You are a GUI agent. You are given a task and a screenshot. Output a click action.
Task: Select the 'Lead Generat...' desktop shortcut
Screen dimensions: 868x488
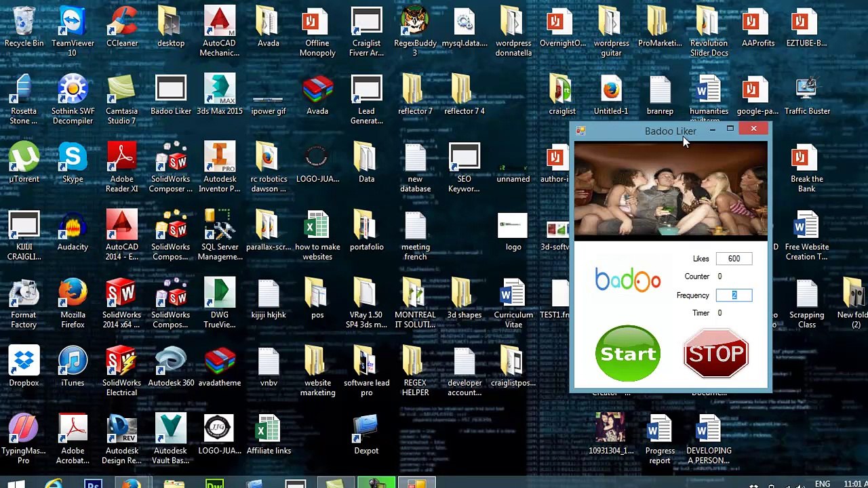tap(366, 99)
